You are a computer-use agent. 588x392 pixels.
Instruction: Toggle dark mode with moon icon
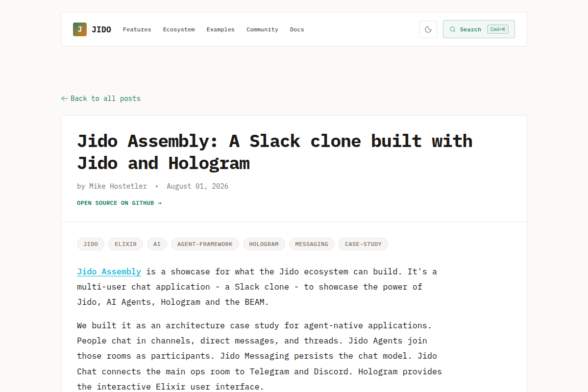[x=428, y=29]
